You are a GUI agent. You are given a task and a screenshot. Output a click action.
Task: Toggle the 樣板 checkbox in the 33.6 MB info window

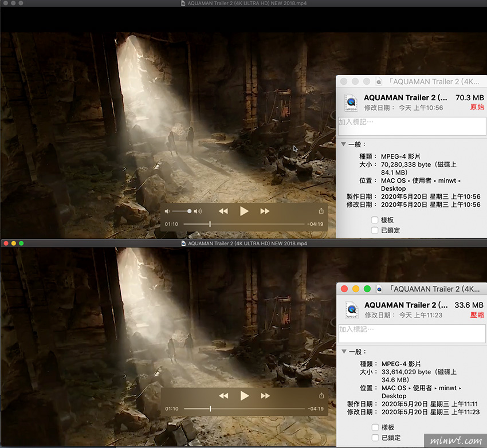375,427
